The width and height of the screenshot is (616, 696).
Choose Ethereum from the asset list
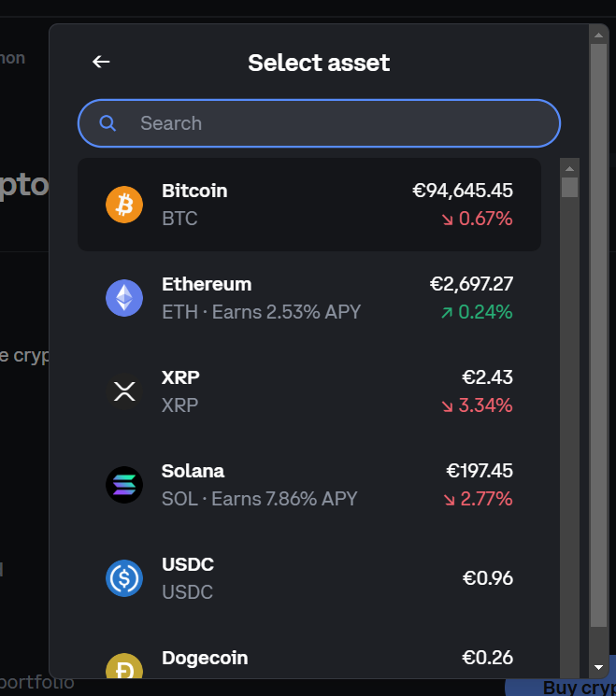(207, 284)
